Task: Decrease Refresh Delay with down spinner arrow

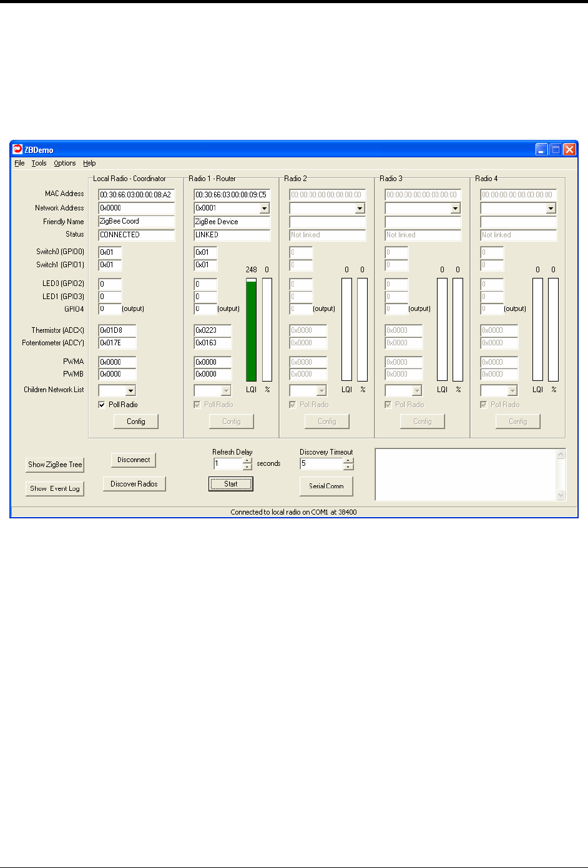Action: (247, 467)
